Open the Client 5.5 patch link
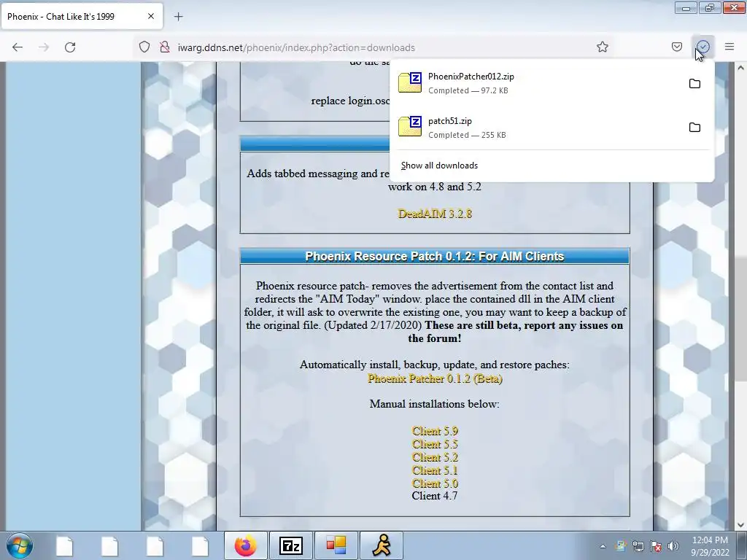Screen dimensions: 747x560 coord(435,444)
